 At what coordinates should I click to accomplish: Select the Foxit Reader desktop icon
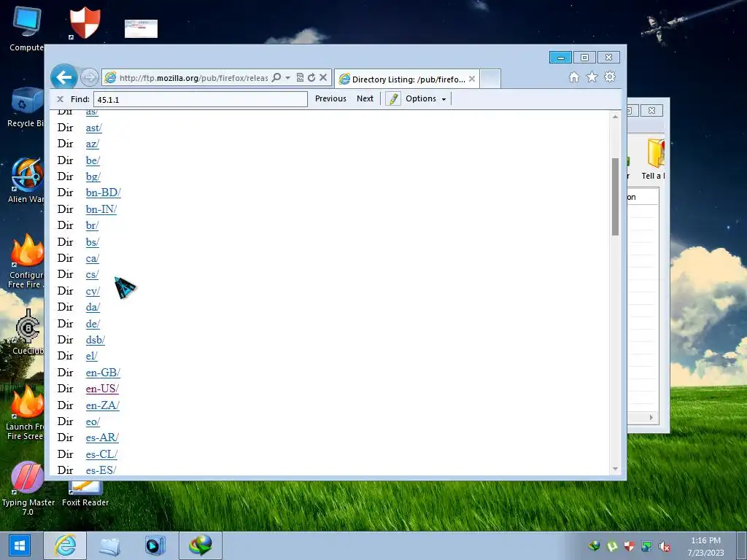85,494
